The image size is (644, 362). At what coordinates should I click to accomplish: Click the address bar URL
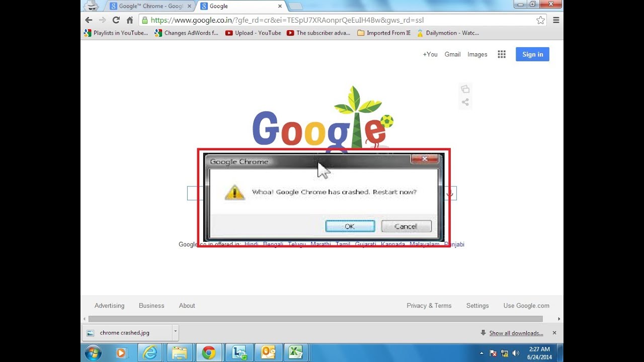point(287,20)
